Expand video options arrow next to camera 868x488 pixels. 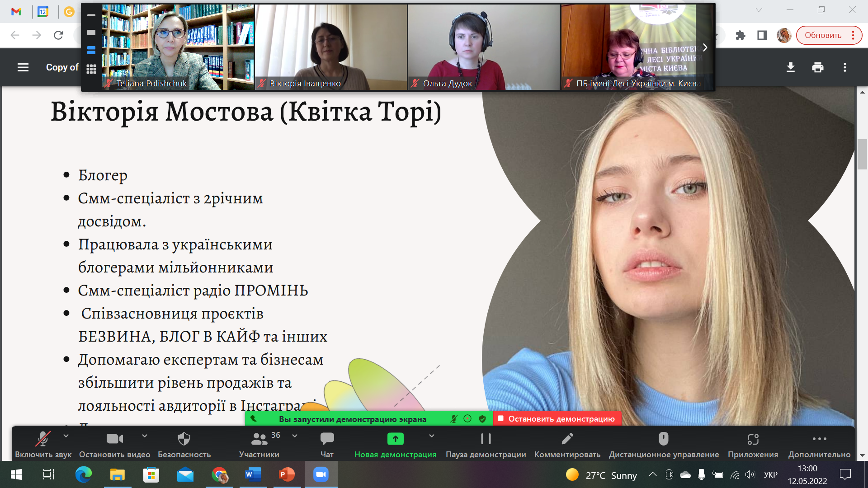pos(145,436)
